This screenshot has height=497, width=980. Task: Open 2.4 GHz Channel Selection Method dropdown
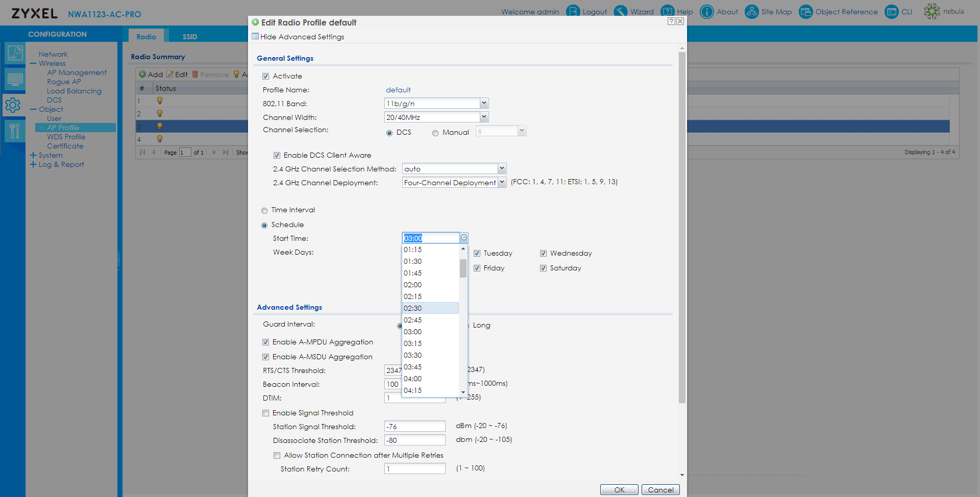tap(502, 169)
